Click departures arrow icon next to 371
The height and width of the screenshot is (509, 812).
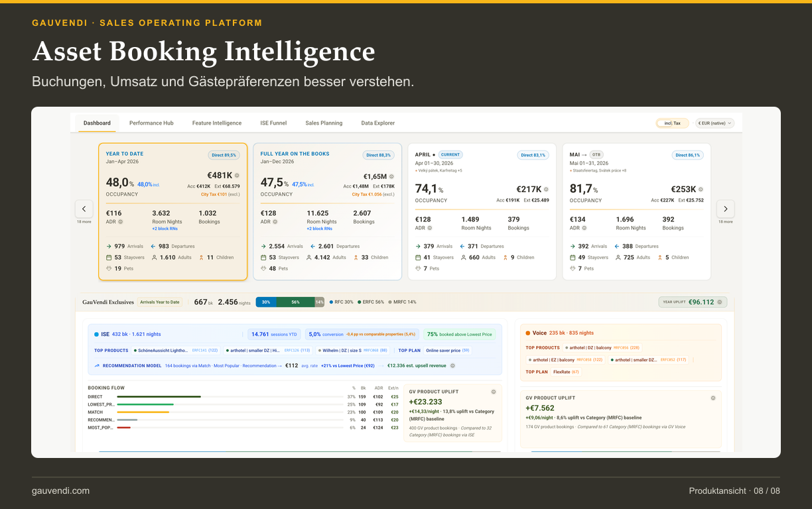[462, 246]
